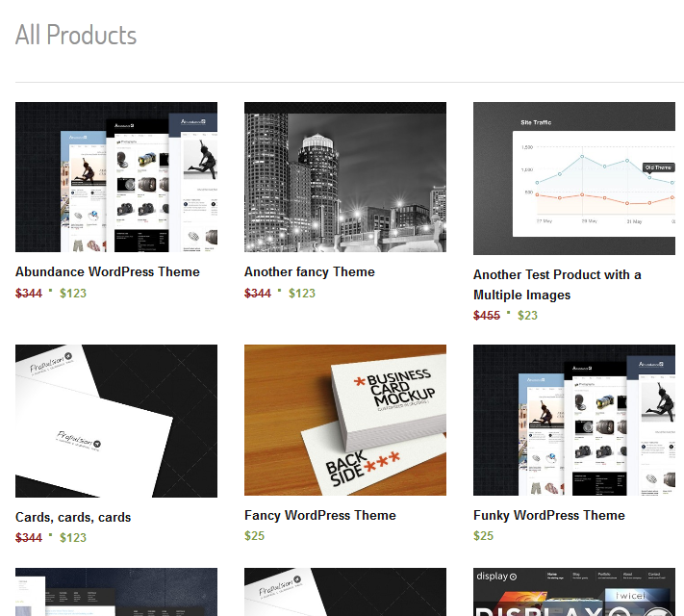Image resolution: width=684 pixels, height=616 pixels.
Task: Open the display theme thumbnail at bottom
Action: 574,592
